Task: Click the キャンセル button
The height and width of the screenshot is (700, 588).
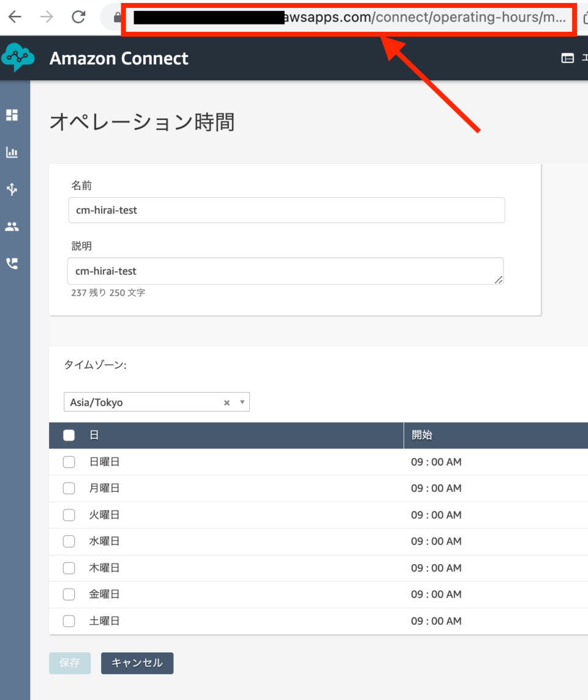Action: [x=137, y=663]
